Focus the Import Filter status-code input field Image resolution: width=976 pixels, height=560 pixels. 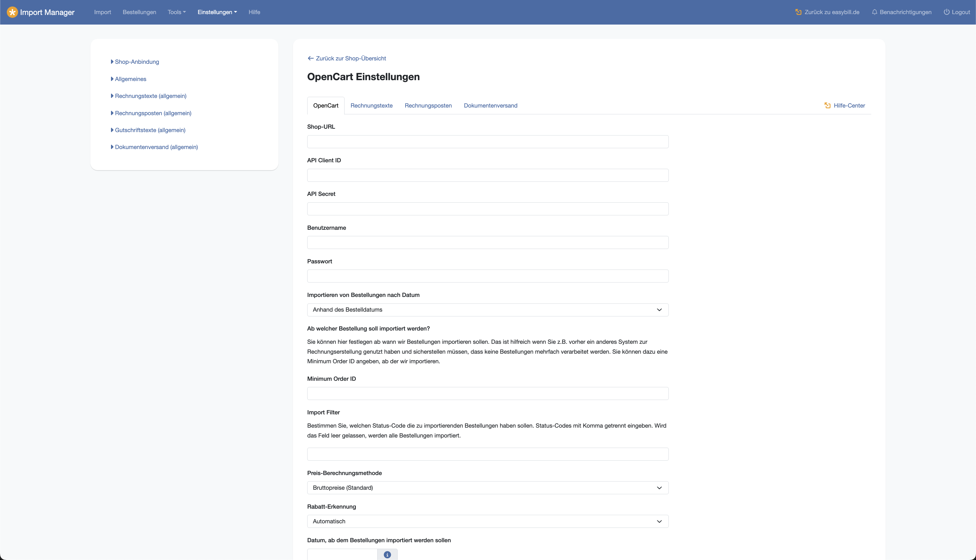coord(487,454)
